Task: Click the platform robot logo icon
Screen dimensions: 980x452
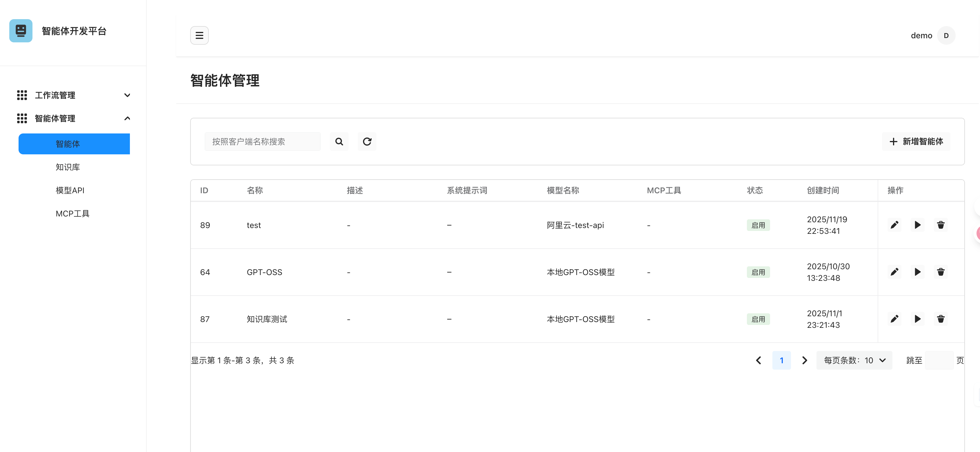Action: (x=21, y=31)
